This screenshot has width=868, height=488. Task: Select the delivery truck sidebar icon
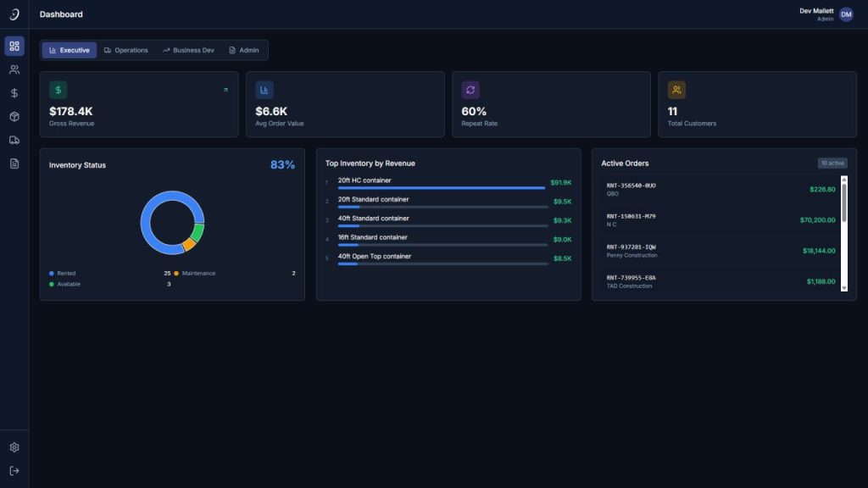coord(14,141)
